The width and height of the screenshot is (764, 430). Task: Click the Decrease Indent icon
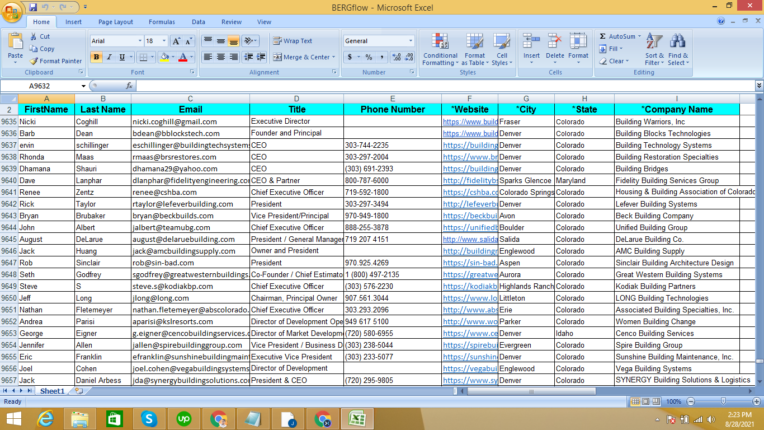(248, 57)
